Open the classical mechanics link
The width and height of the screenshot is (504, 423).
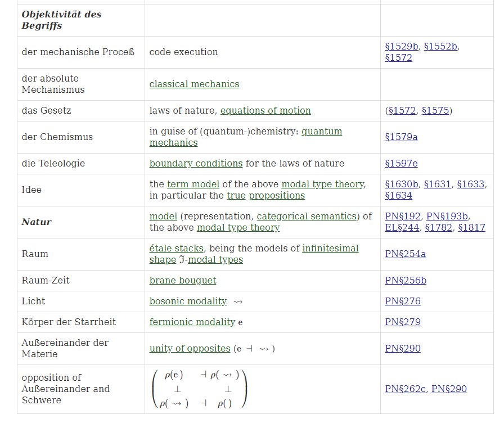tap(194, 84)
